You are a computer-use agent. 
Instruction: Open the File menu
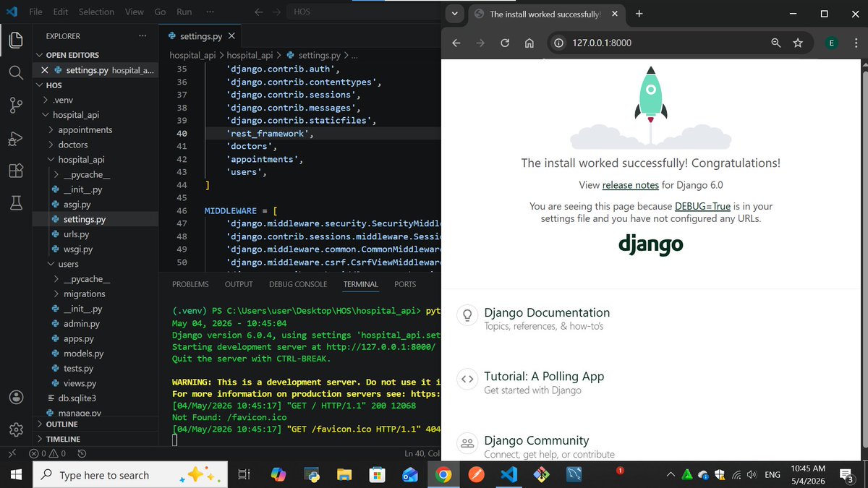[x=35, y=12]
